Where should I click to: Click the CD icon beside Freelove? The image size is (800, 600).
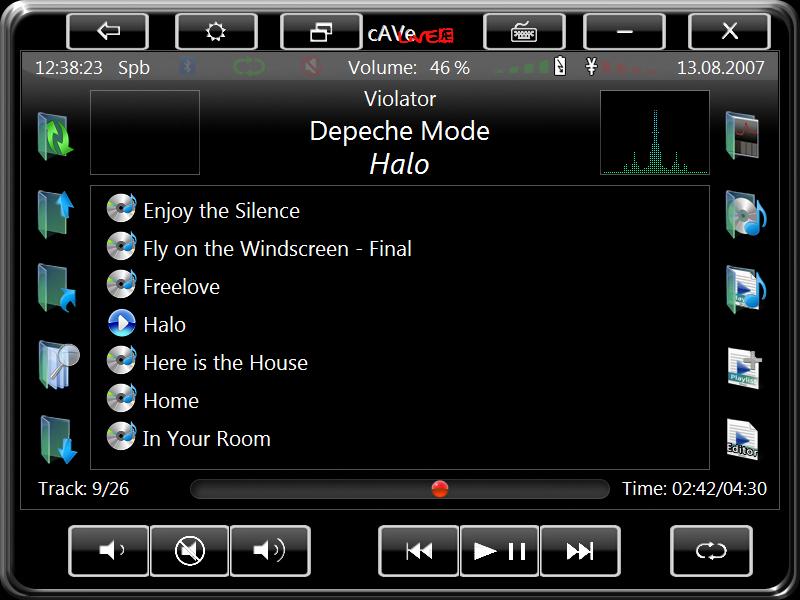tap(121, 285)
